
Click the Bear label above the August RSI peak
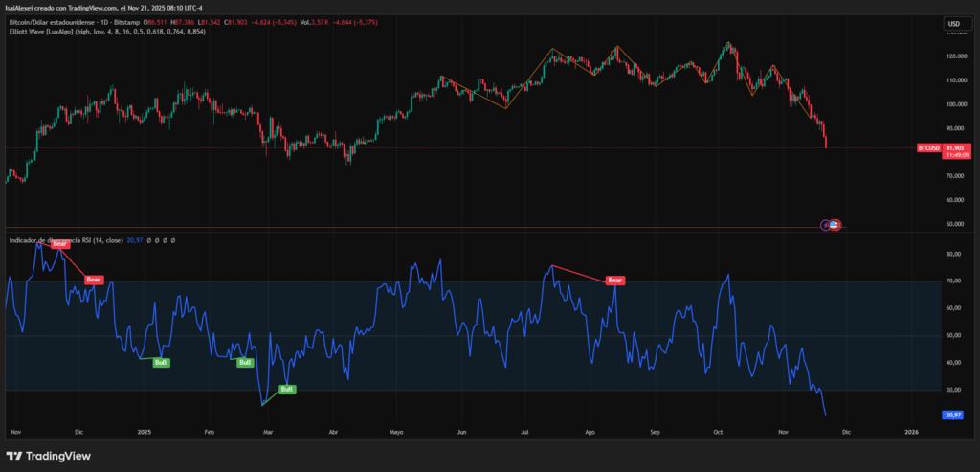click(x=615, y=281)
